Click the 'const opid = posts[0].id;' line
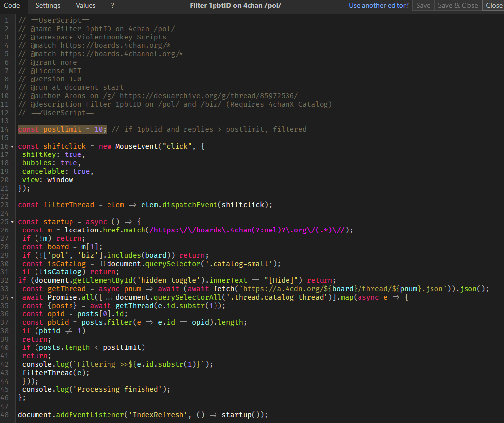Screen dimensions: 504x423 [75, 314]
